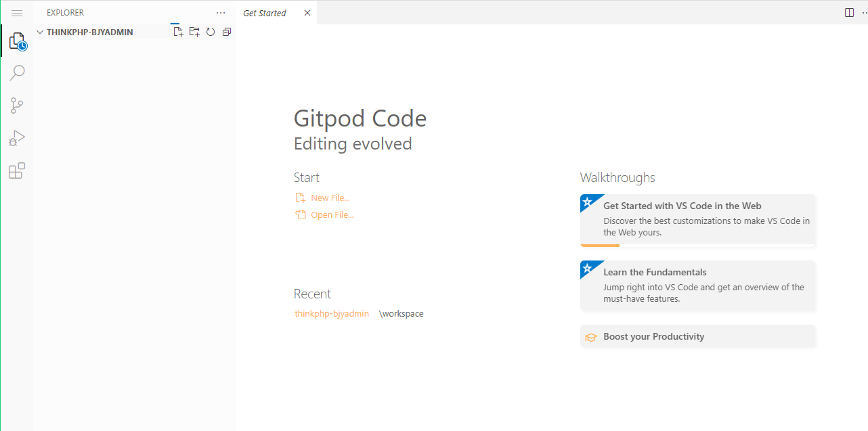
Task: Open Explorer views and more actions menu
Action: click(221, 13)
